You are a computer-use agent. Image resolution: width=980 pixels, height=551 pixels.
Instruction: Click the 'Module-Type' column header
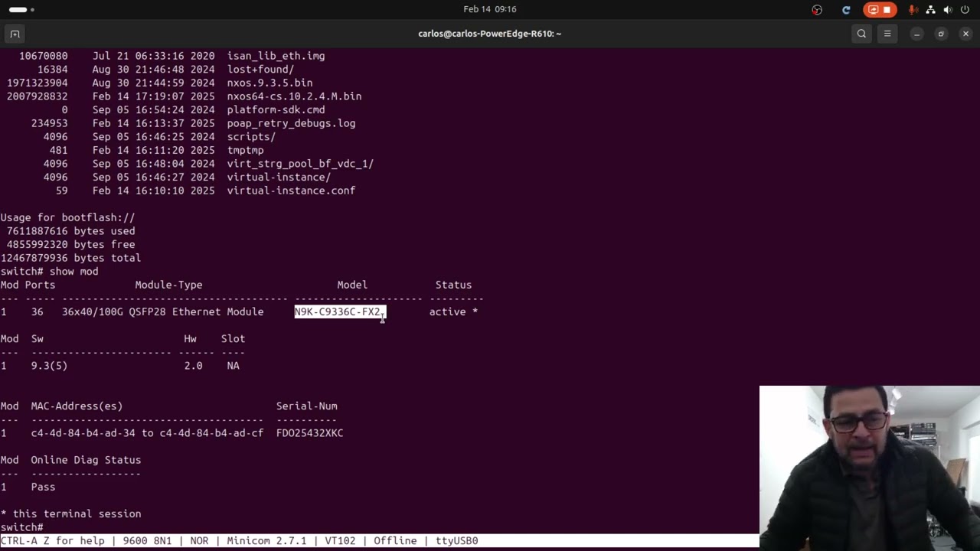168,285
